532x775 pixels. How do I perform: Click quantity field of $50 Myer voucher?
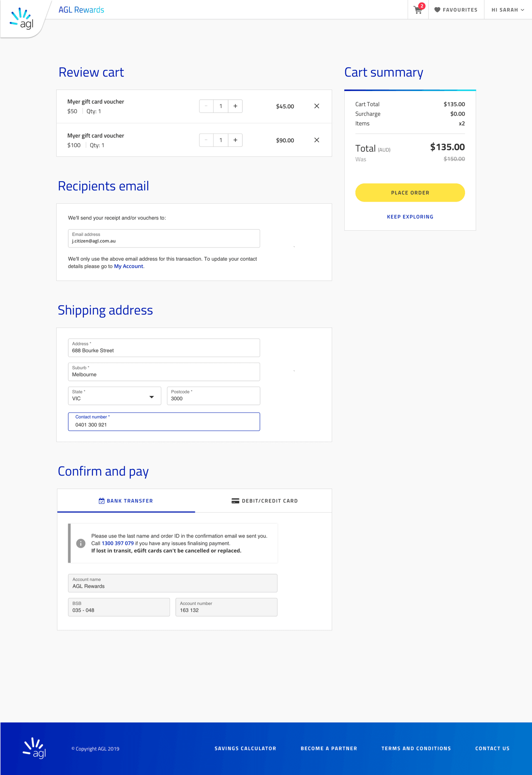click(221, 106)
